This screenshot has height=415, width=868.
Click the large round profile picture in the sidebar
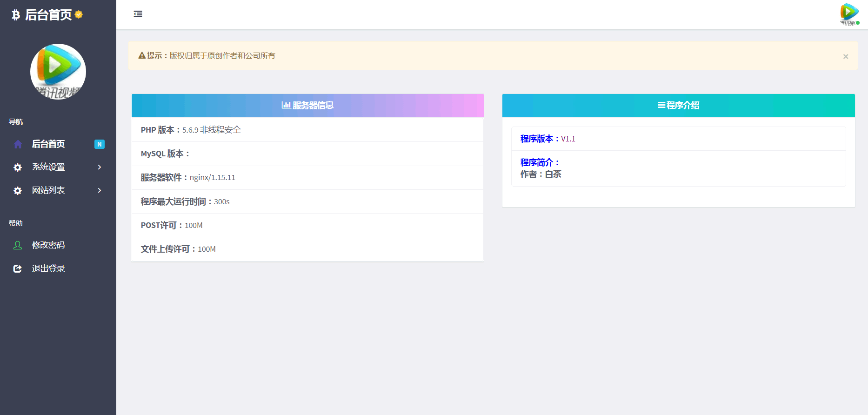pos(58,72)
